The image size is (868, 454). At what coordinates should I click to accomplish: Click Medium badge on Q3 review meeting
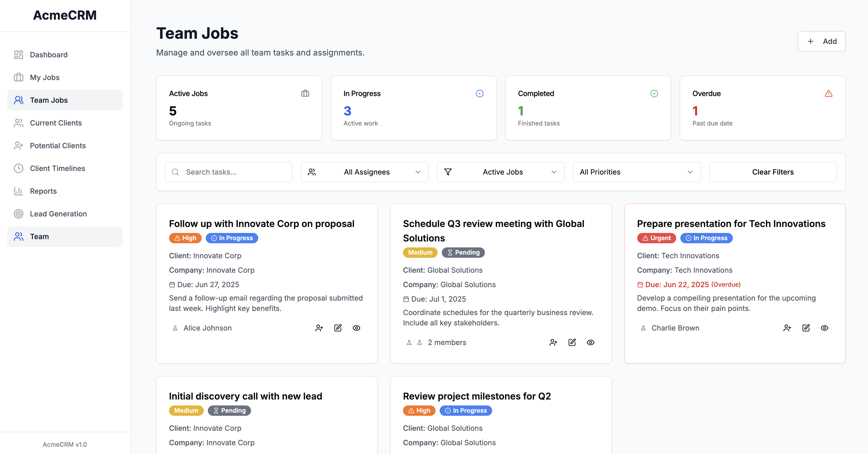pyautogui.click(x=420, y=252)
